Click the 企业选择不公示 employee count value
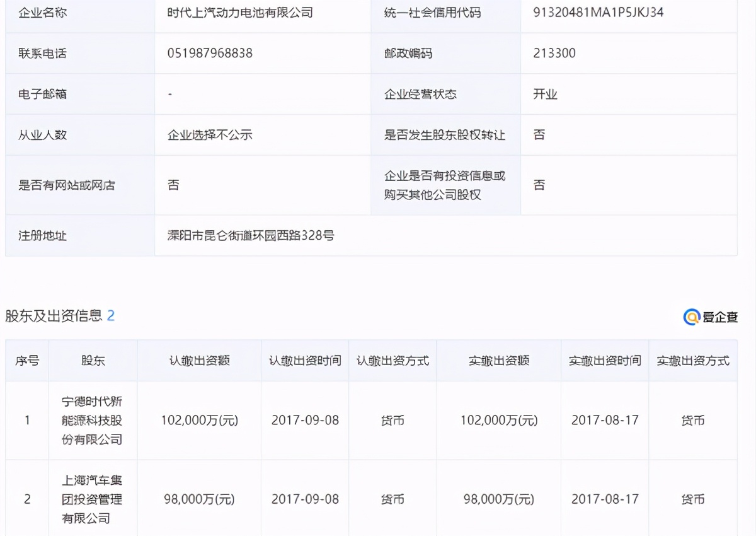756x536 pixels. point(210,135)
